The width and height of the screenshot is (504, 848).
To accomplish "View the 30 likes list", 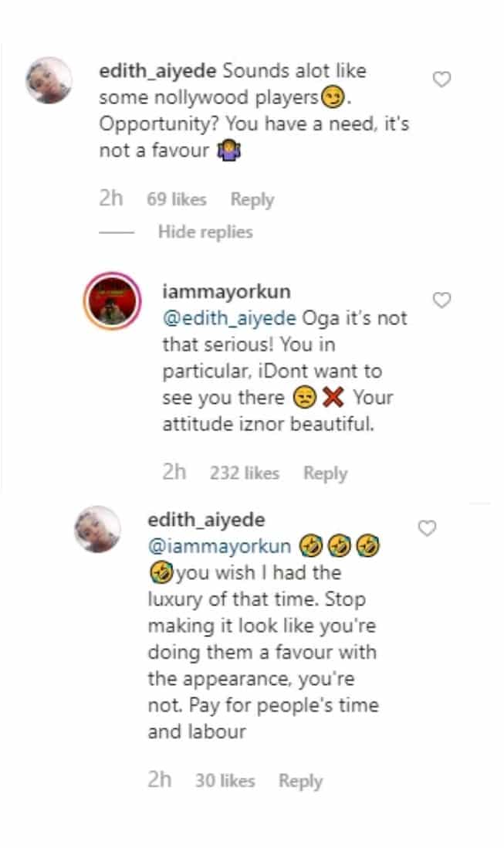I will click(x=225, y=781).
